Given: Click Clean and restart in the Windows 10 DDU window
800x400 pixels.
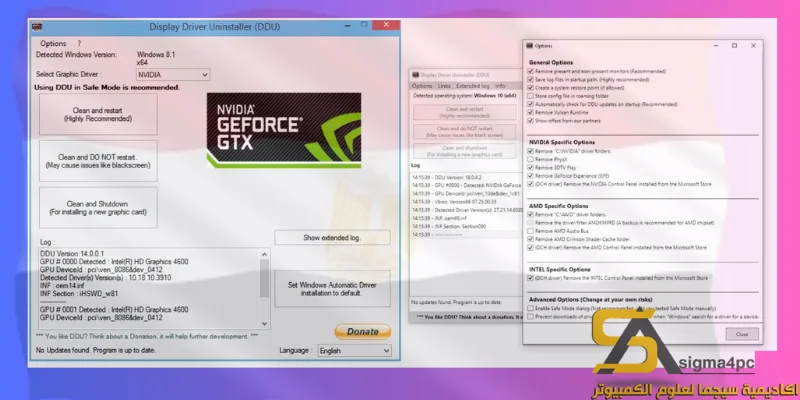Looking at the screenshot, I should [464, 112].
